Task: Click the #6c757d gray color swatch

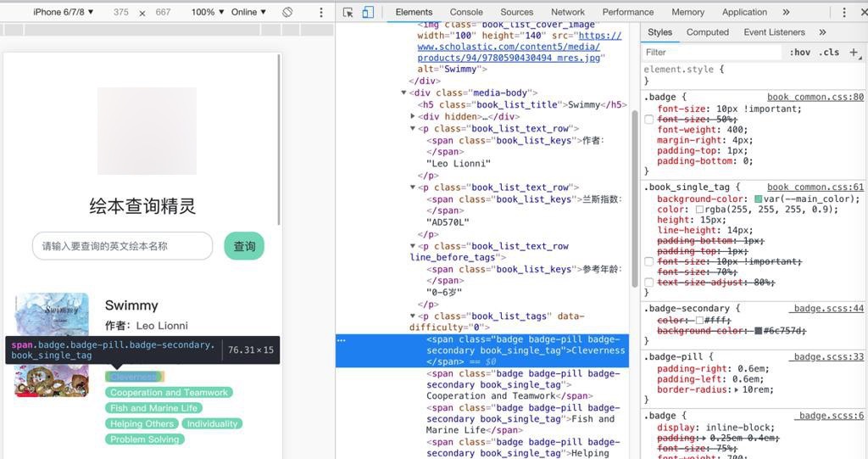Action: [759, 331]
